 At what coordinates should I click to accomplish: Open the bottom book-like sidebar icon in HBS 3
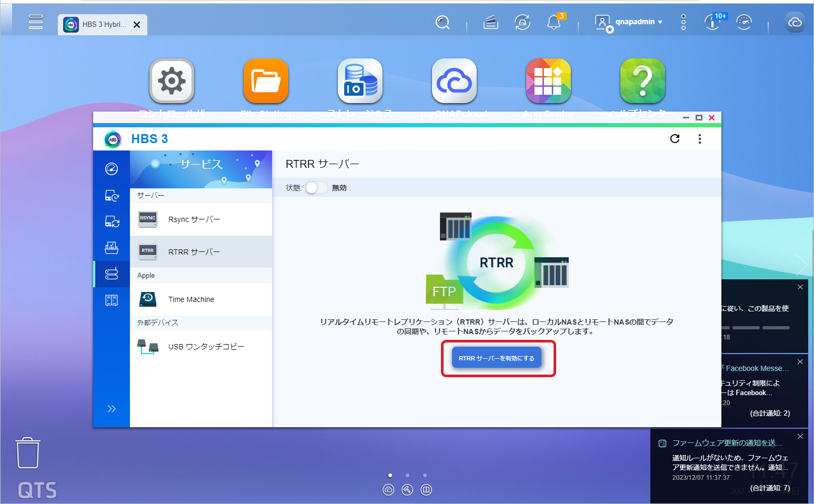click(112, 300)
